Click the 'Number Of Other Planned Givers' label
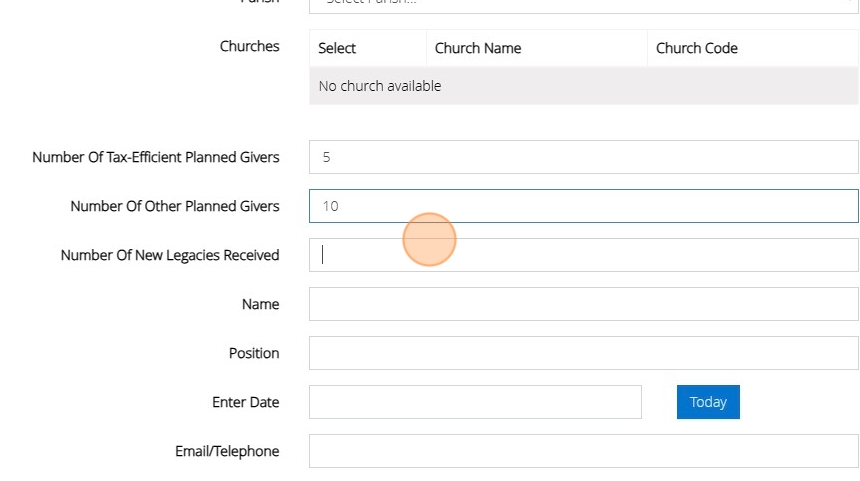This screenshot has width=860, height=481. coord(175,206)
